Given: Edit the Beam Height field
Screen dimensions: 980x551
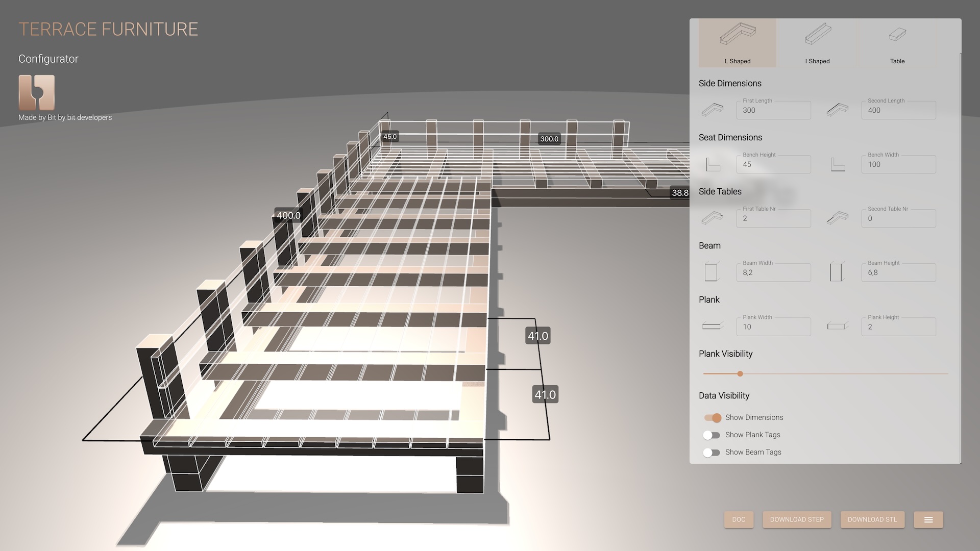Looking at the screenshot, I should (x=898, y=272).
